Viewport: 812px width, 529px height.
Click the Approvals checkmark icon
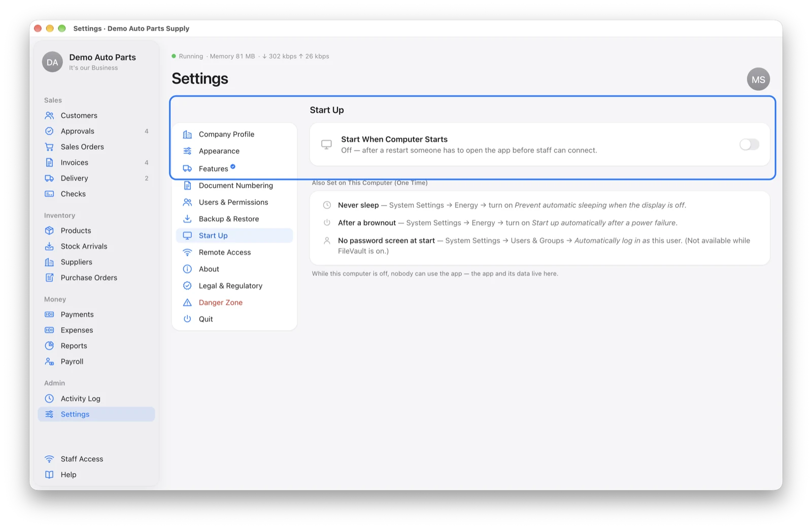[49, 131]
